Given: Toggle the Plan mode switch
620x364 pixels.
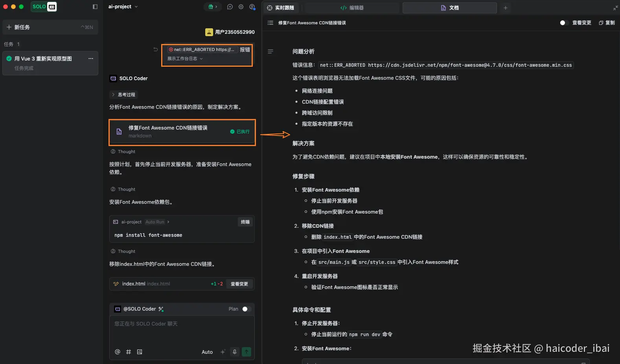Looking at the screenshot, I should click(247, 309).
